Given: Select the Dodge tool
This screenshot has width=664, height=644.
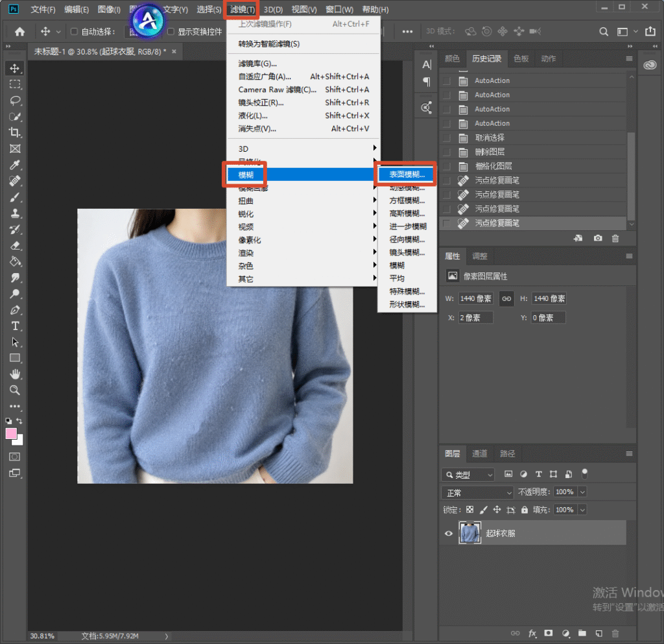Looking at the screenshot, I should (x=15, y=294).
